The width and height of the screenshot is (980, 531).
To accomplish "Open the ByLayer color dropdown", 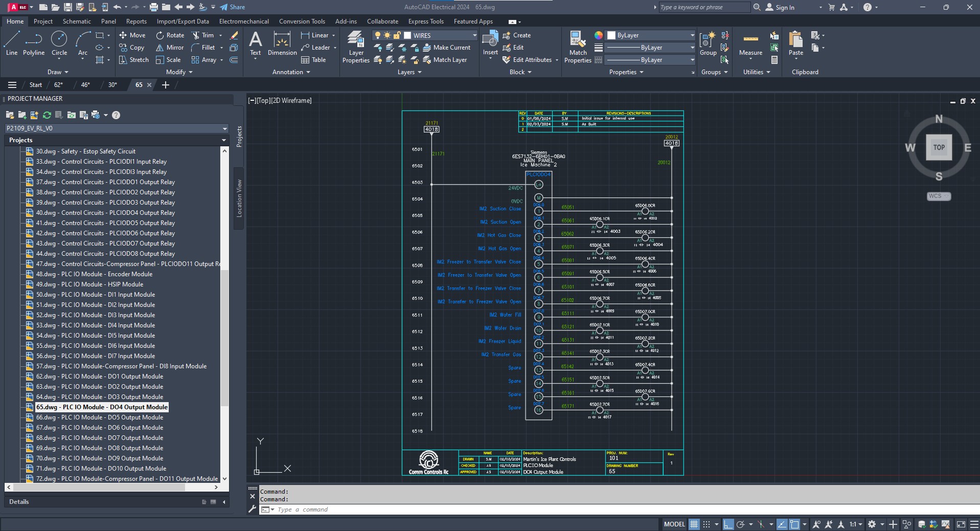I will tap(692, 35).
